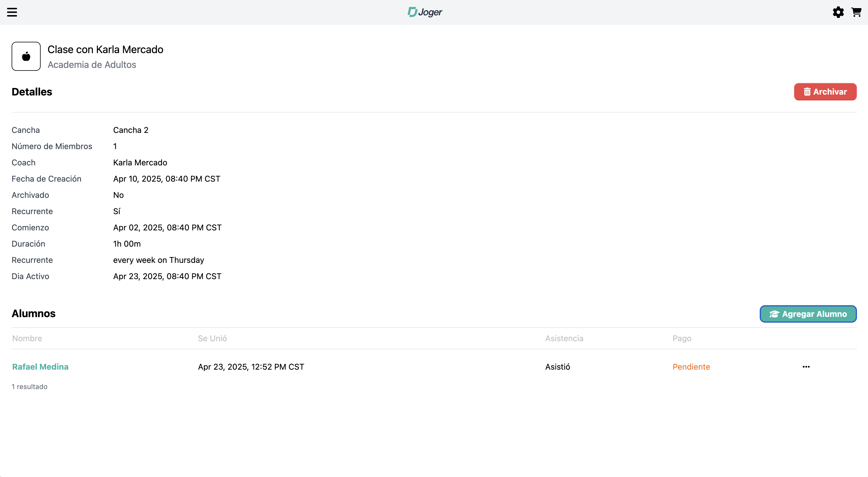Open Rafael Medina row options ellipsis
Viewport: 868px width, 477px height.
pos(806,367)
